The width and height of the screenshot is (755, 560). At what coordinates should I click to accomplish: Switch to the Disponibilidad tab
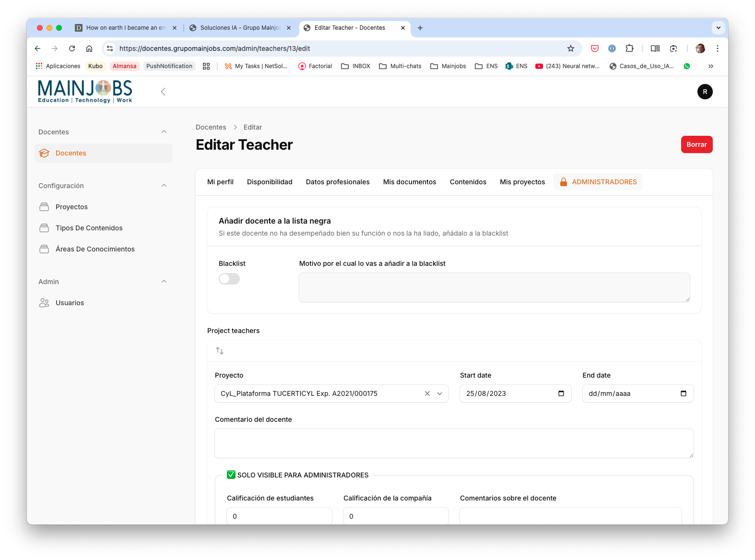click(x=270, y=182)
